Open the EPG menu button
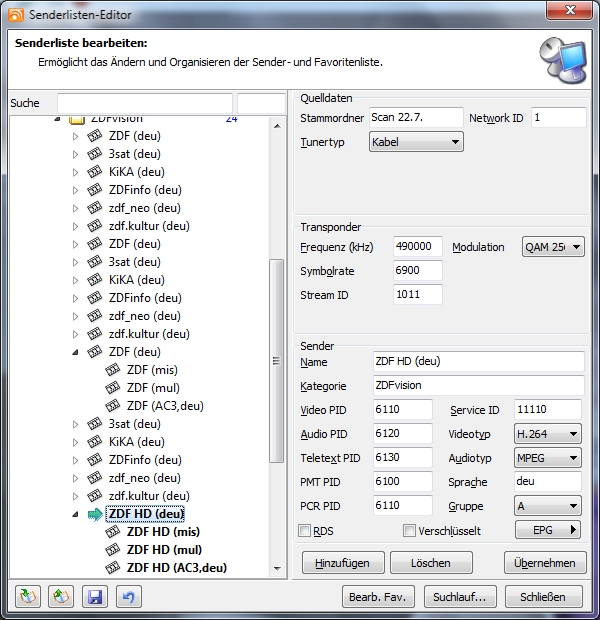This screenshot has height=620, width=600. [x=548, y=530]
